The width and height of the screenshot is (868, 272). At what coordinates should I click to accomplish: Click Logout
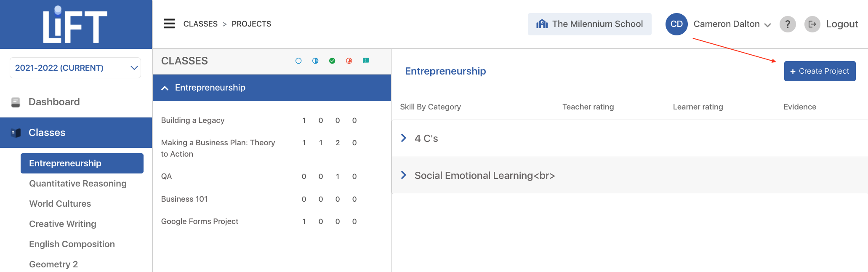[841, 24]
